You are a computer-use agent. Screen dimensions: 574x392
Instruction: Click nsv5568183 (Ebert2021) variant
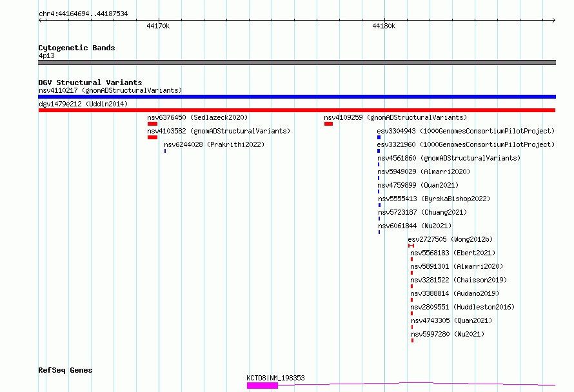453,253
